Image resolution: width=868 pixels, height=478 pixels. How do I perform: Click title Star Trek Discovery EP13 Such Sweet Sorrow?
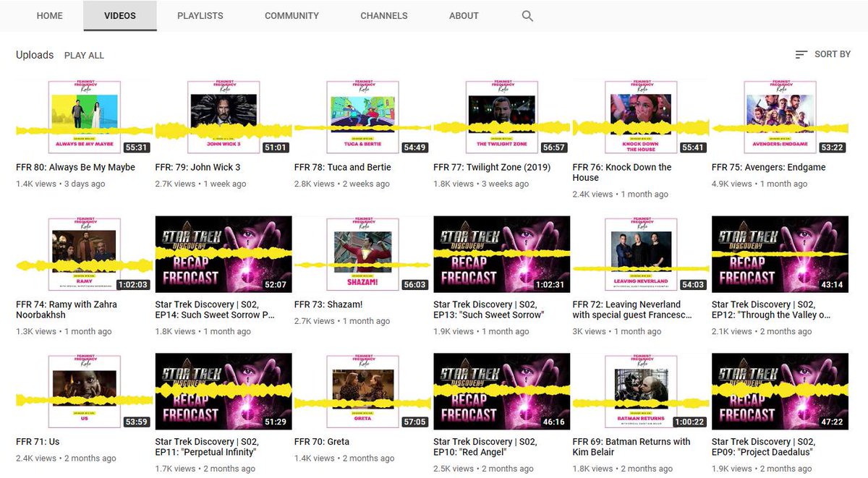tap(488, 310)
